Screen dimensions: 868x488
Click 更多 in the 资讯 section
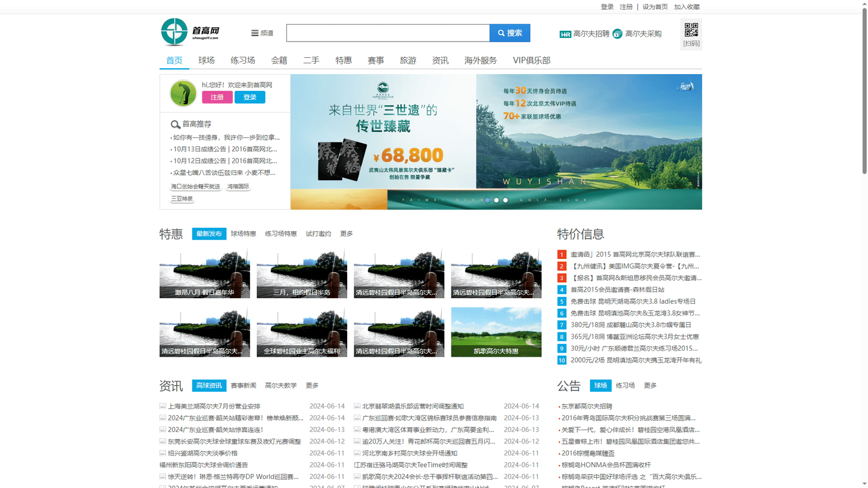pyautogui.click(x=312, y=386)
